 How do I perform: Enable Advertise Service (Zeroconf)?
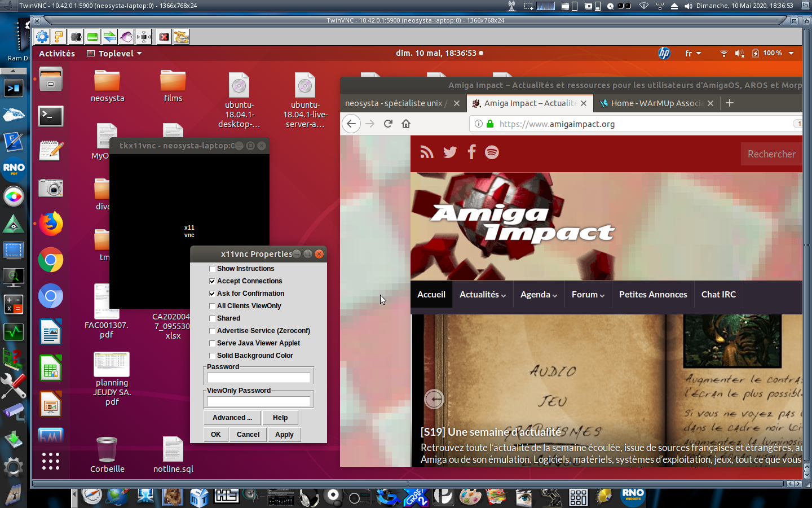pyautogui.click(x=212, y=331)
